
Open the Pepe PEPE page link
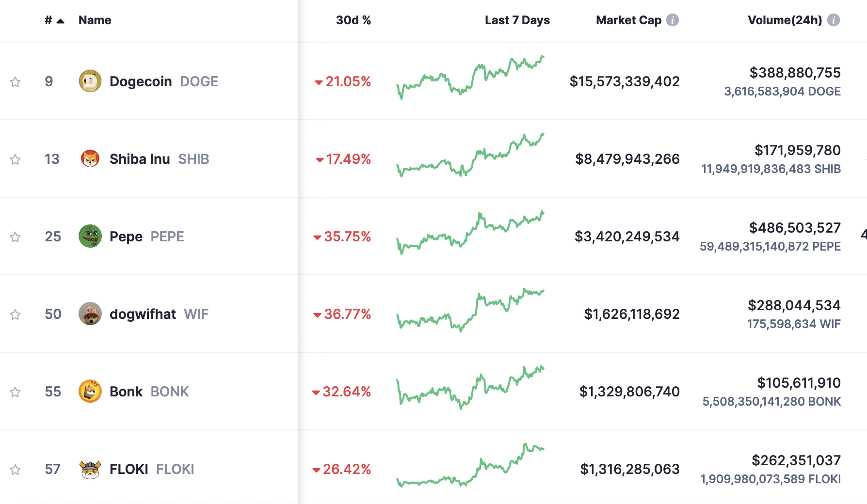[147, 236]
